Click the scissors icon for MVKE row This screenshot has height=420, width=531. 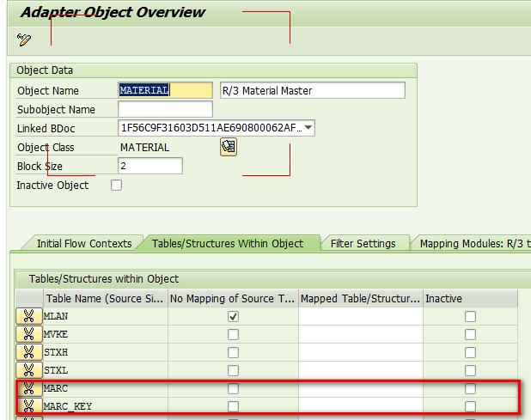[29, 334]
